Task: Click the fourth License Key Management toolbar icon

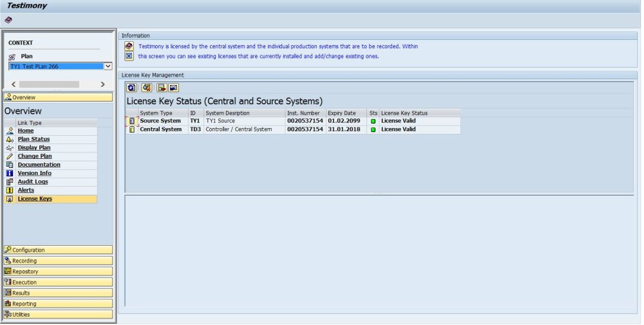Action: pyautogui.click(x=173, y=88)
